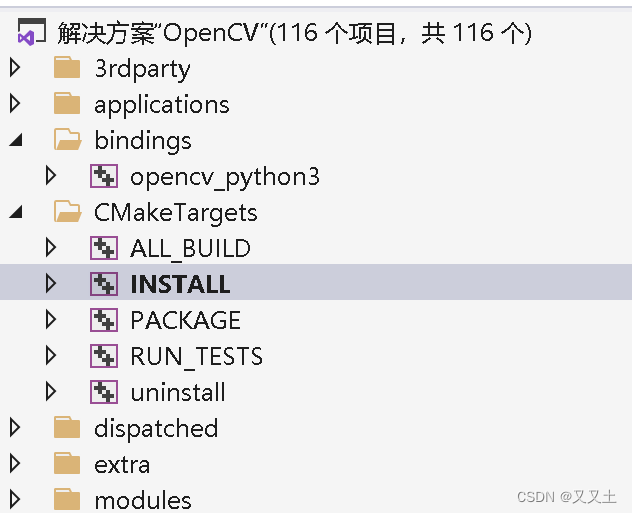The image size is (632, 513).
Task: Select the bindings label
Action: [143, 141]
